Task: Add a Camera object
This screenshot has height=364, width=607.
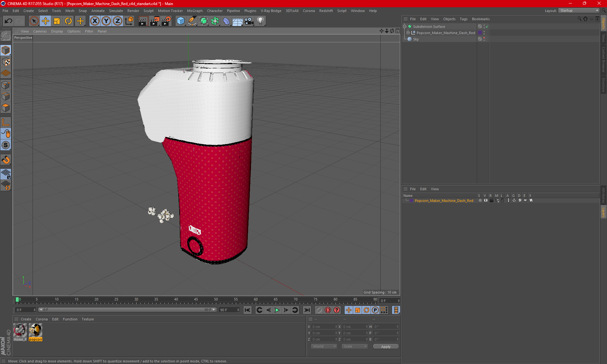Action: [x=249, y=21]
